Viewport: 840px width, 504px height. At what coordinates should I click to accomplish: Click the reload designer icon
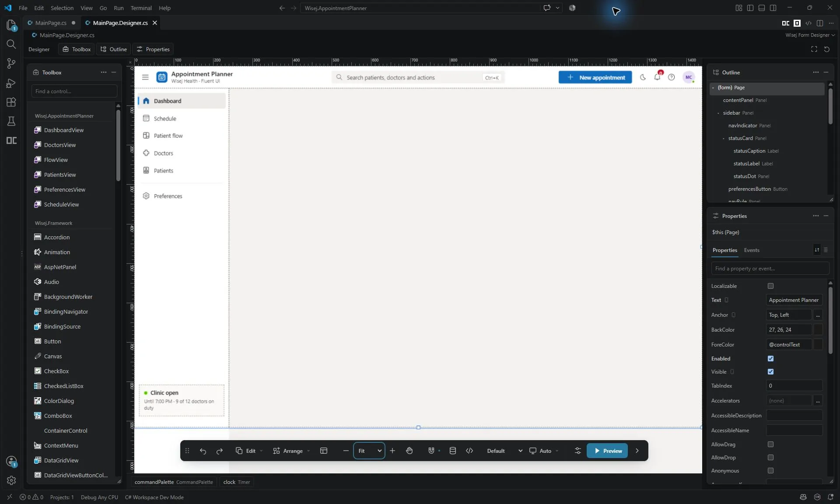[x=827, y=49]
